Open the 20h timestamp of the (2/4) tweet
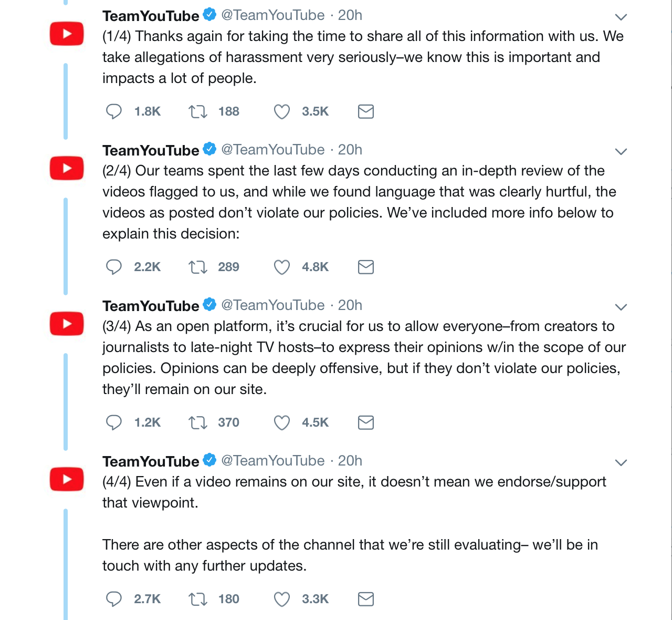This screenshot has width=672, height=620. pos(350,150)
